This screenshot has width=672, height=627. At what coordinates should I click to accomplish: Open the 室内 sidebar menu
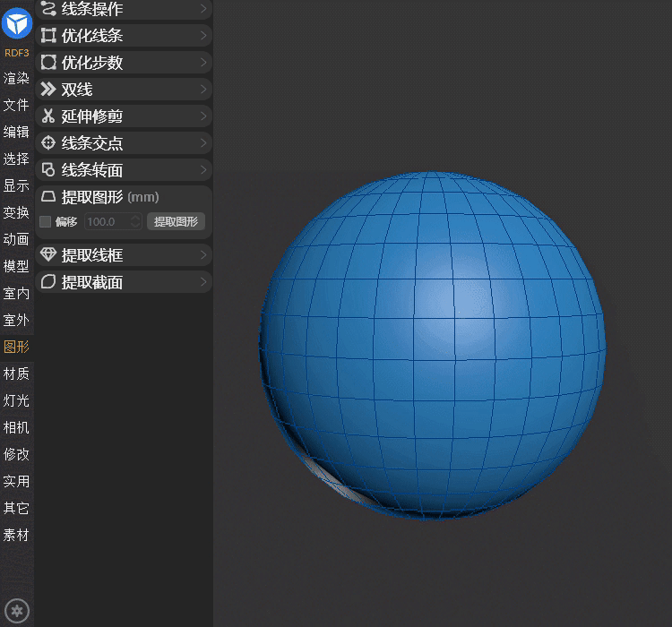[16, 293]
